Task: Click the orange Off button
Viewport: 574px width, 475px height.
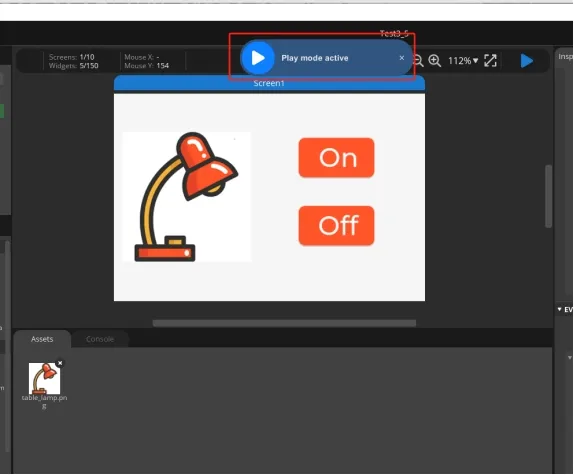Action: click(x=336, y=226)
